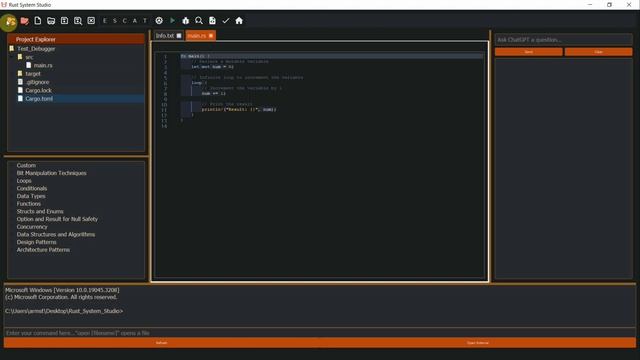Click the fn main() line in editor

[x=195, y=56]
